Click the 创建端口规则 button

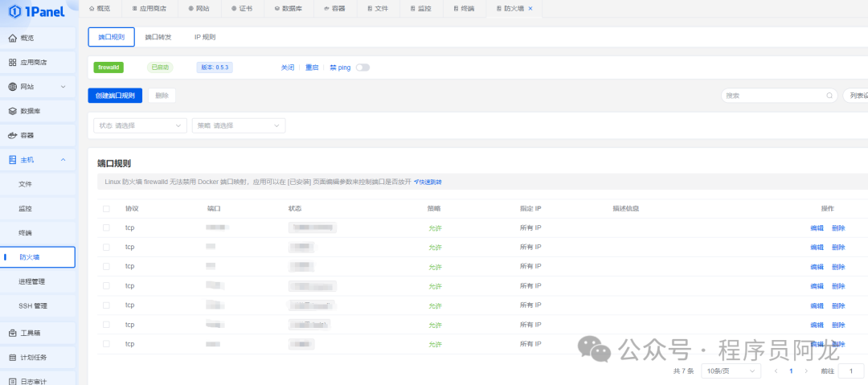[x=115, y=96]
